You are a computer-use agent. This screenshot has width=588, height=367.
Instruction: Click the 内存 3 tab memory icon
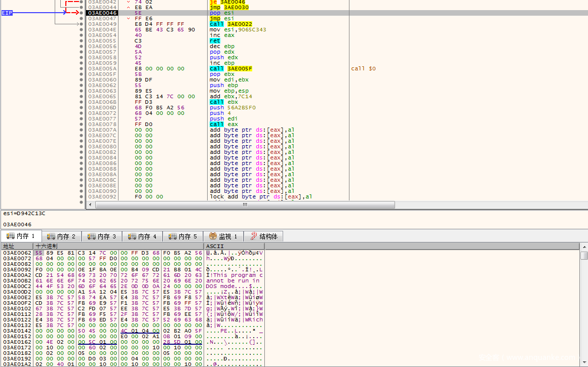(x=91, y=236)
